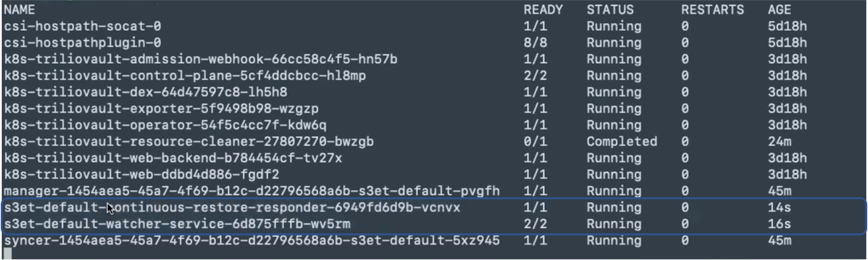Viewport: 868px width, 260px height.
Task: Click the csi-hostpathplugin-0 pod name
Action: click(x=83, y=43)
